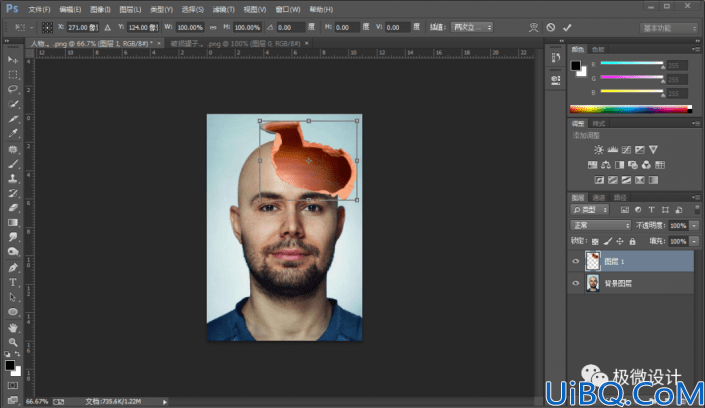Click the R channel slider

click(x=632, y=63)
